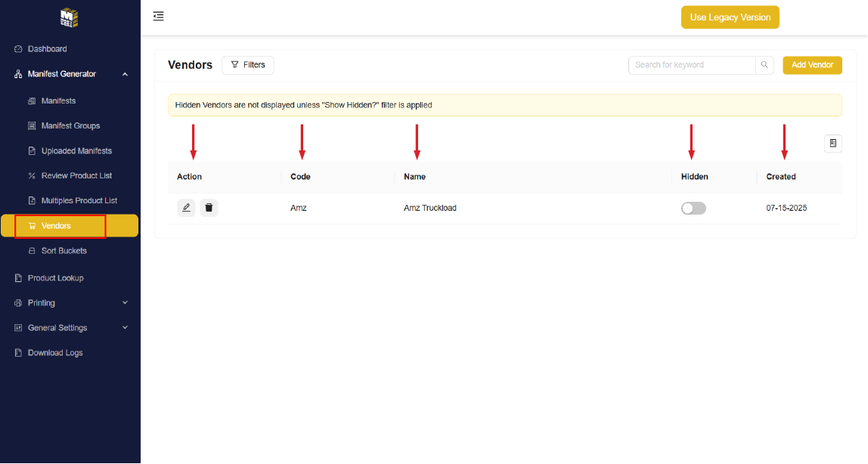Click the Use Legacy Version button

730,17
